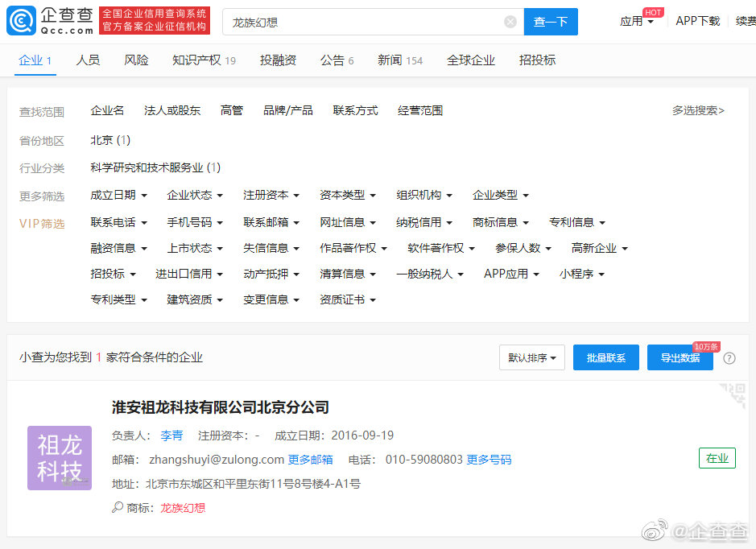Switch to the 投融资 tab
This screenshot has height=549, width=756.
(x=278, y=60)
